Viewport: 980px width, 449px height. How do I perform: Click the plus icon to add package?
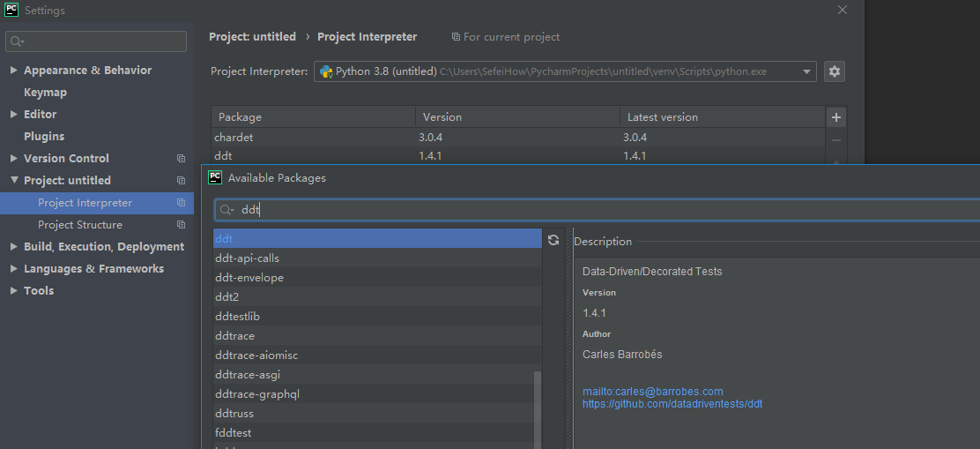tap(836, 117)
